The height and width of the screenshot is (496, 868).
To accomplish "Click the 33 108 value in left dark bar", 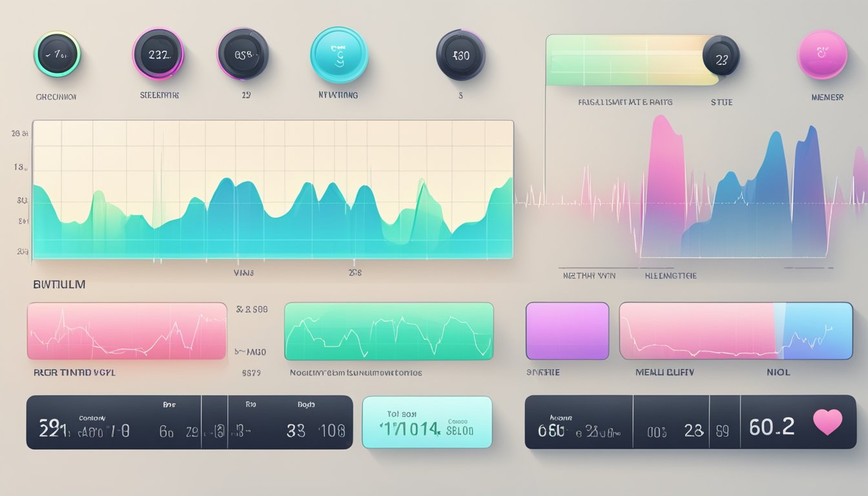I will click(x=315, y=430).
